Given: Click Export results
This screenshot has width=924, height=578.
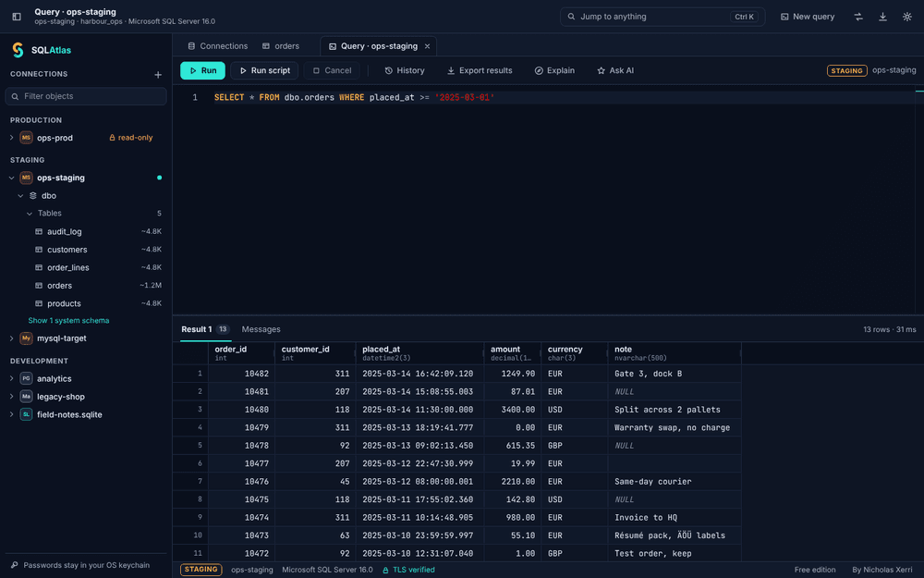Looking at the screenshot, I should [x=479, y=71].
